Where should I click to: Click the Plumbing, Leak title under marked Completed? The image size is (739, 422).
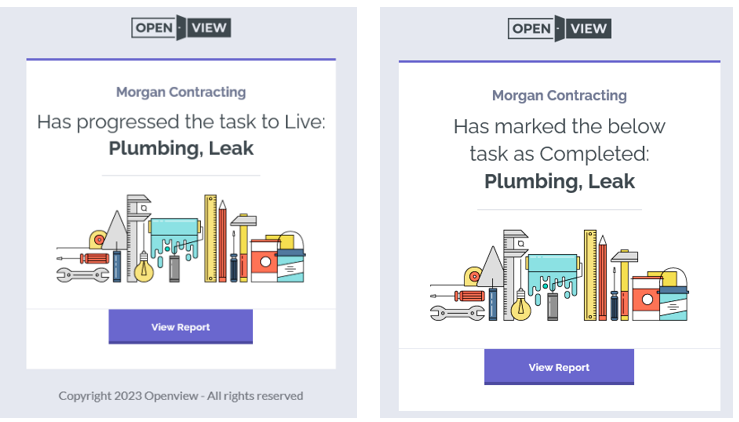[x=559, y=181]
